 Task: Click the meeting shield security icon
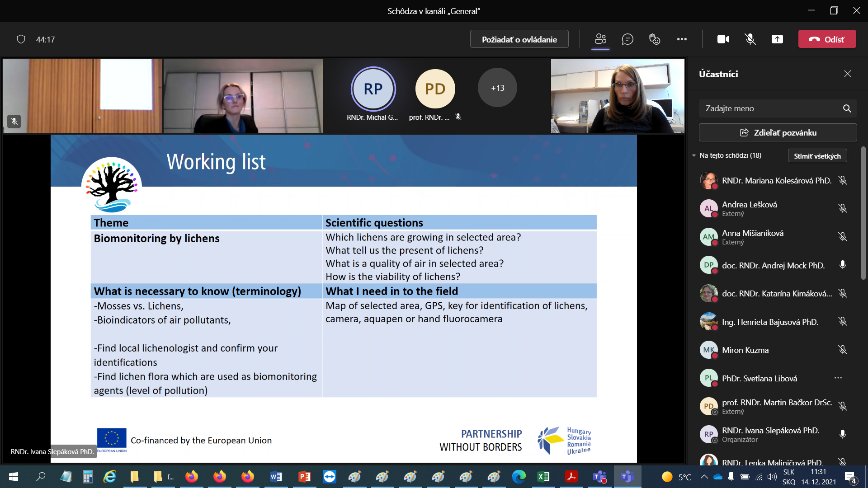[x=21, y=39]
